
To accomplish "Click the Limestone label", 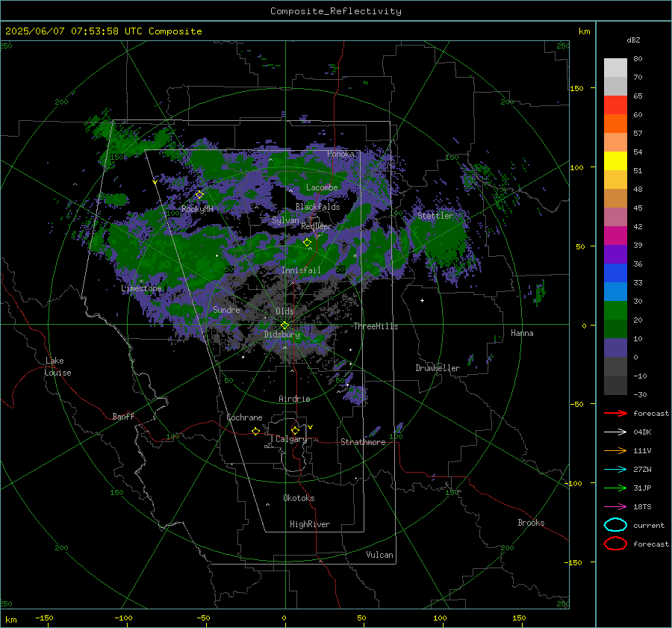I will click(x=141, y=288).
